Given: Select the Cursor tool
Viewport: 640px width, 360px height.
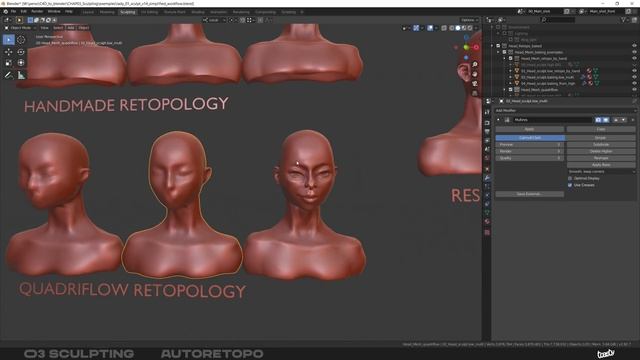Looking at the screenshot, I should click(21, 40).
